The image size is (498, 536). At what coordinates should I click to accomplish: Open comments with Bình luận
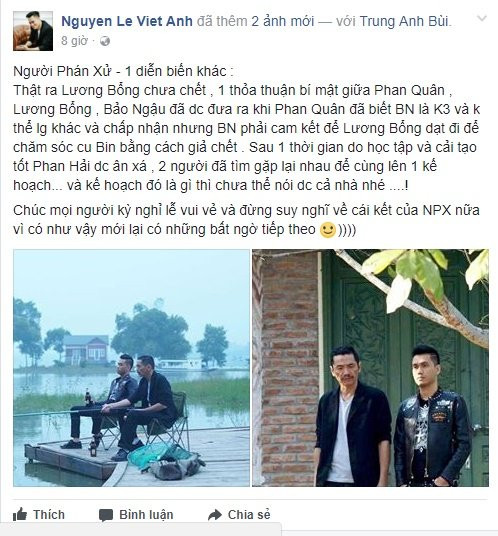[146, 514]
